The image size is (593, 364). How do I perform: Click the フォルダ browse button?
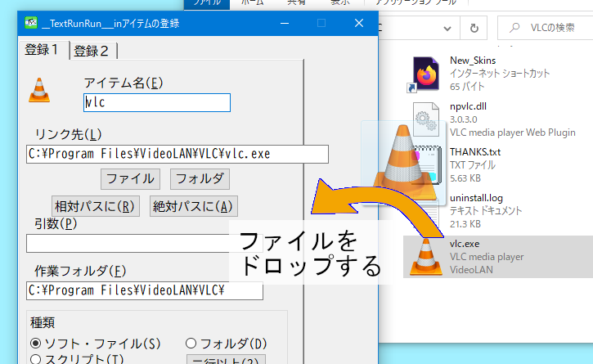pyautogui.click(x=200, y=179)
